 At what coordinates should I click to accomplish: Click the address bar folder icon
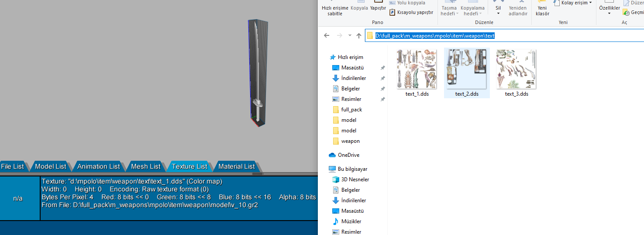tap(370, 36)
